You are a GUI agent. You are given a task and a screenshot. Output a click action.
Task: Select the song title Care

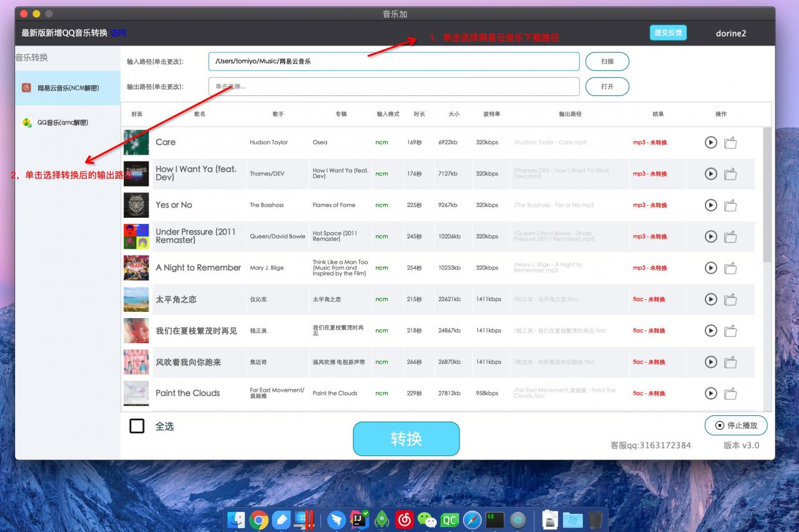click(x=165, y=142)
